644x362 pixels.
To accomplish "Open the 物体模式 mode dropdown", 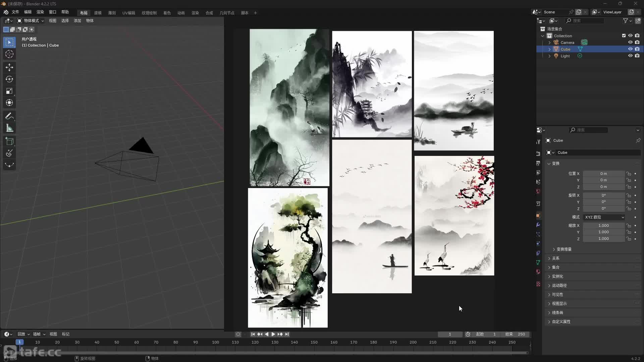I will pos(31,21).
